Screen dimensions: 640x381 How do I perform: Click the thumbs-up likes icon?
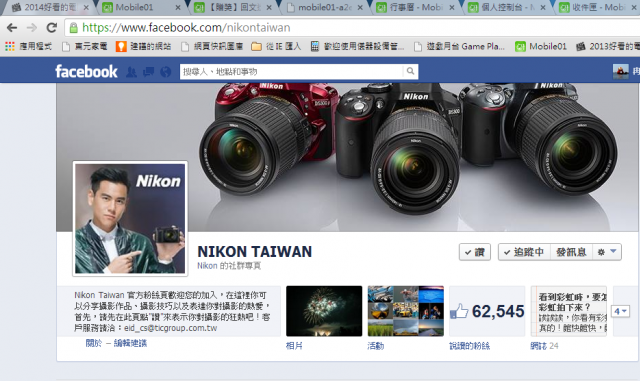pos(459,311)
